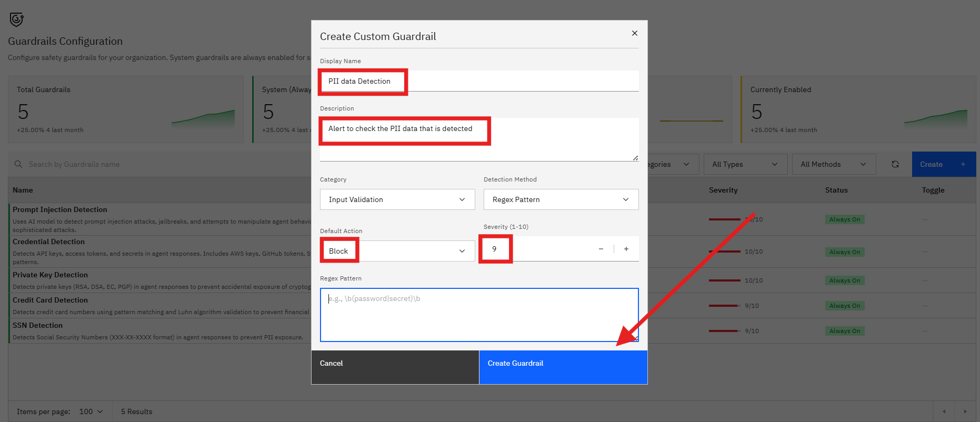Viewport: 980px width, 422px height.
Task: Click the Severity column header
Action: (723, 190)
